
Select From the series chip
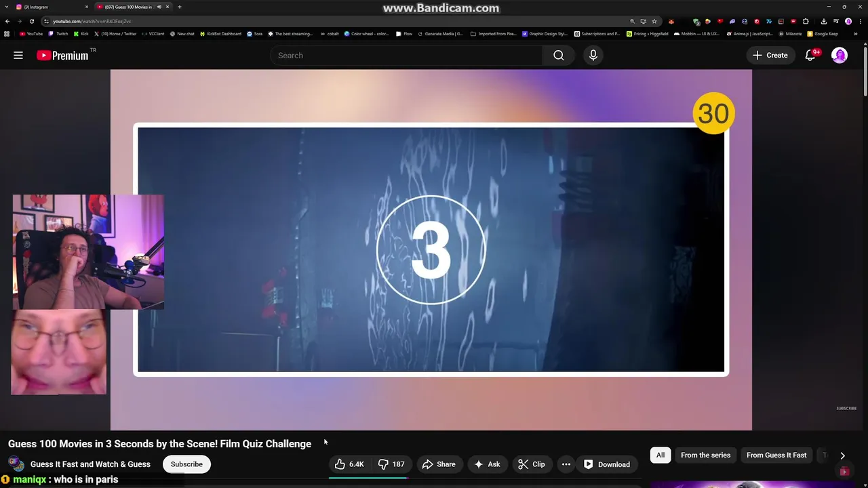705,455
